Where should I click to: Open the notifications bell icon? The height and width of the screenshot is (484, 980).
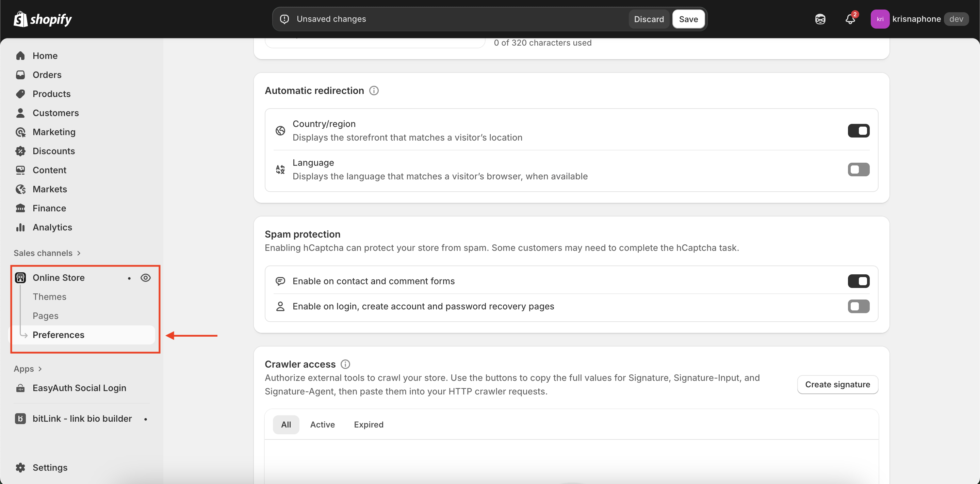coord(850,19)
